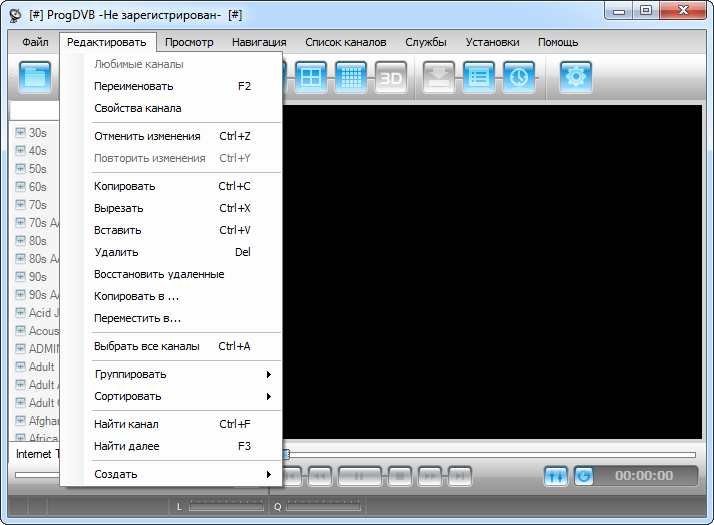The height and width of the screenshot is (525, 714).
Task: Choose Найти далее menu entry
Action: pyautogui.click(x=182, y=446)
